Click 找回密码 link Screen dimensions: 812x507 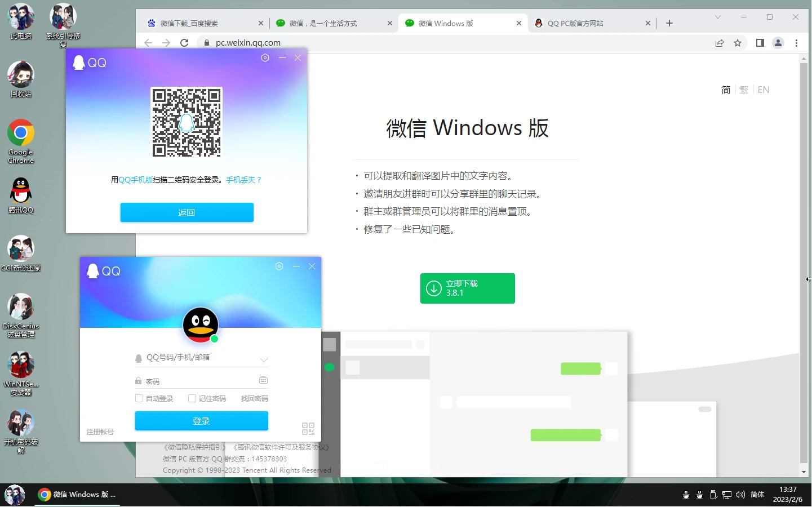click(x=255, y=398)
